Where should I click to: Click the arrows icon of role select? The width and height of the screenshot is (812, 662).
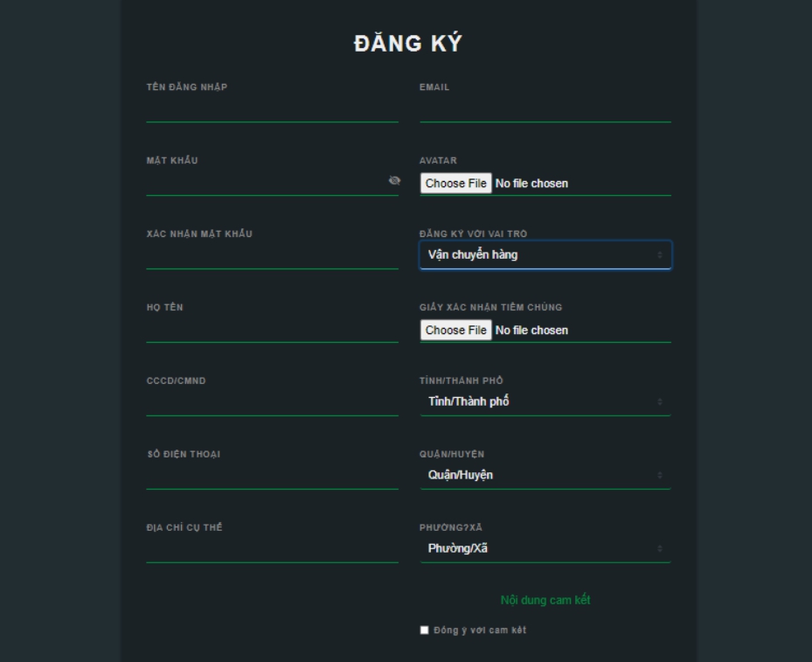pyautogui.click(x=660, y=254)
